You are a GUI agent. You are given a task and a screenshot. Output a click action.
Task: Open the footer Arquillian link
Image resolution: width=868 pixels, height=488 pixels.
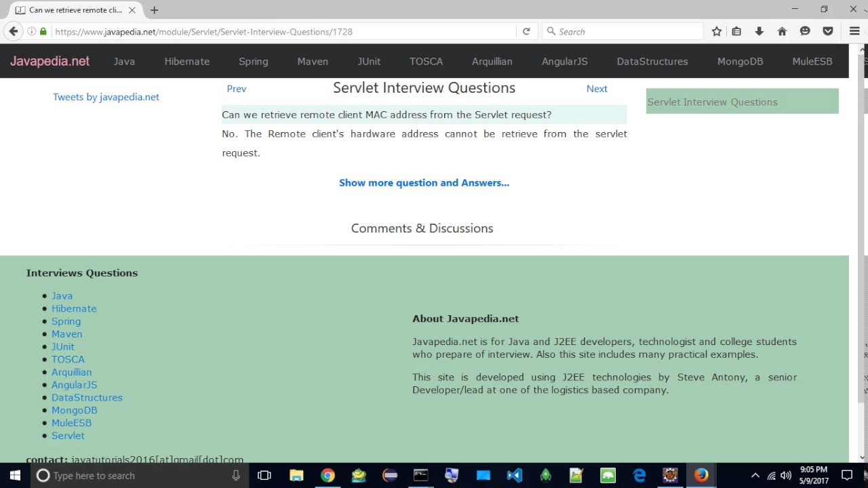(x=71, y=372)
